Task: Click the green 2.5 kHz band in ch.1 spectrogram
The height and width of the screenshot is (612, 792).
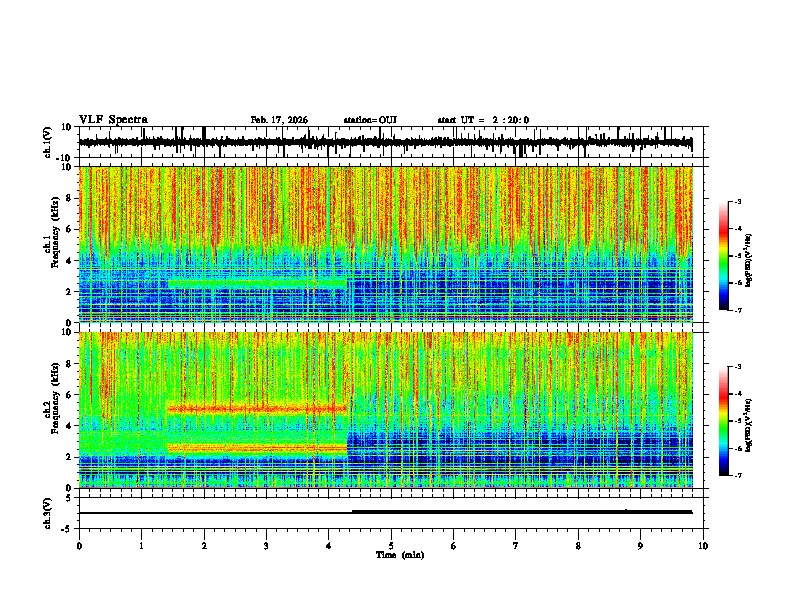Action: pos(257,284)
